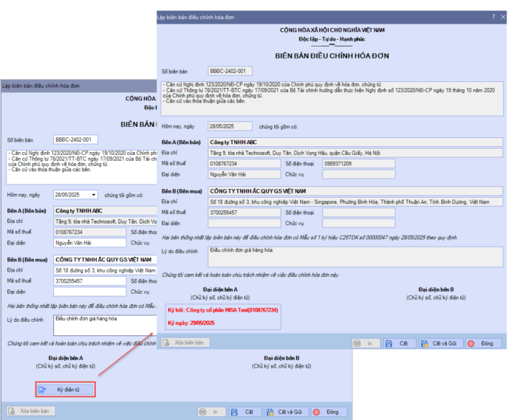Click the CÔNG TY TNHH ẮC QUY GS field in back dialog
The image size is (517, 420).
(104, 261)
